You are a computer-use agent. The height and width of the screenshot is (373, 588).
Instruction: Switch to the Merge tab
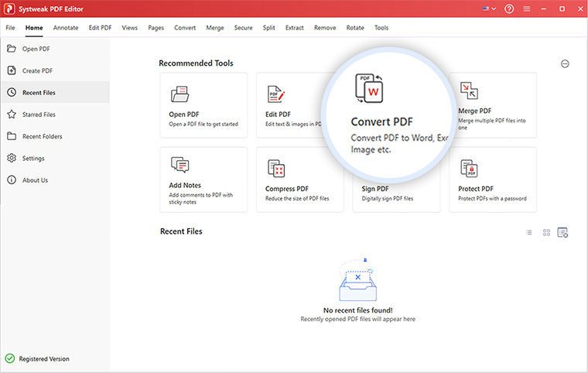[x=215, y=28]
